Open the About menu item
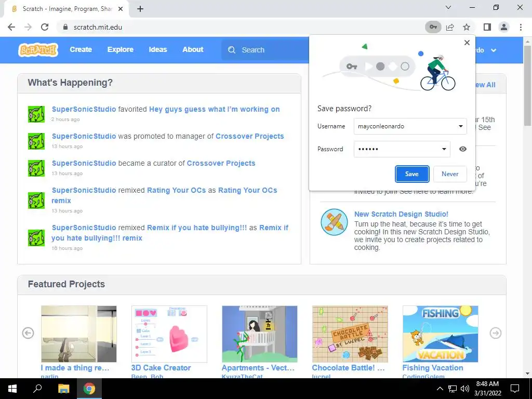This screenshot has width=532, height=399. tap(193, 49)
